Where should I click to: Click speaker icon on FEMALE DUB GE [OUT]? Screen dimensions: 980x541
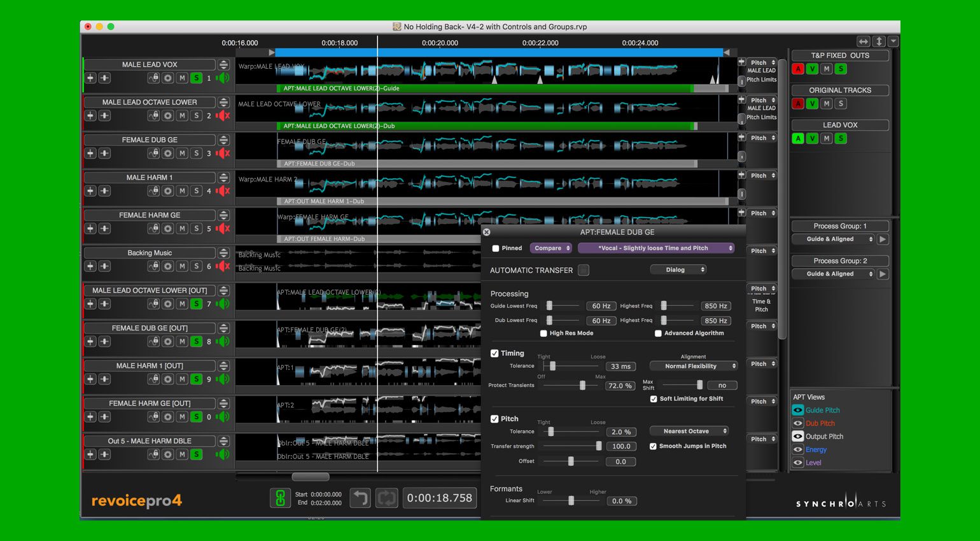click(x=223, y=342)
